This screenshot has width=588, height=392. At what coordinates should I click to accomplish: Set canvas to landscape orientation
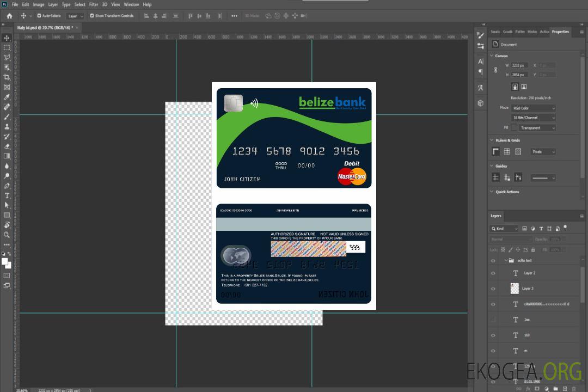pyautogui.click(x=524, y=87)
